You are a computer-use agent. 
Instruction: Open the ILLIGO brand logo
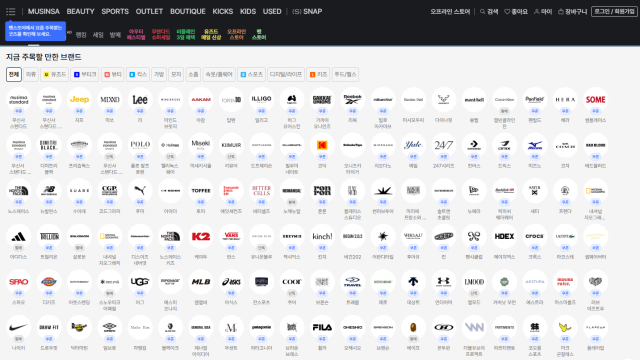(x=262, y=99)
